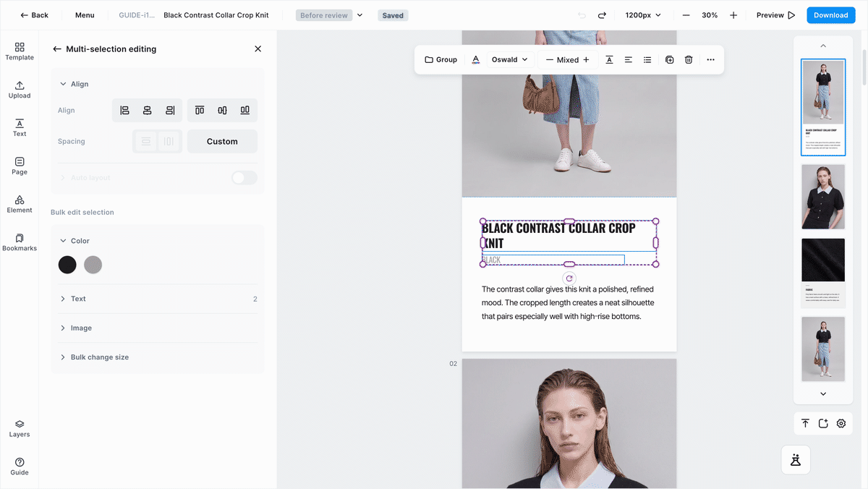
Task: Go Back to the previous screen
Action: (34, 15)
